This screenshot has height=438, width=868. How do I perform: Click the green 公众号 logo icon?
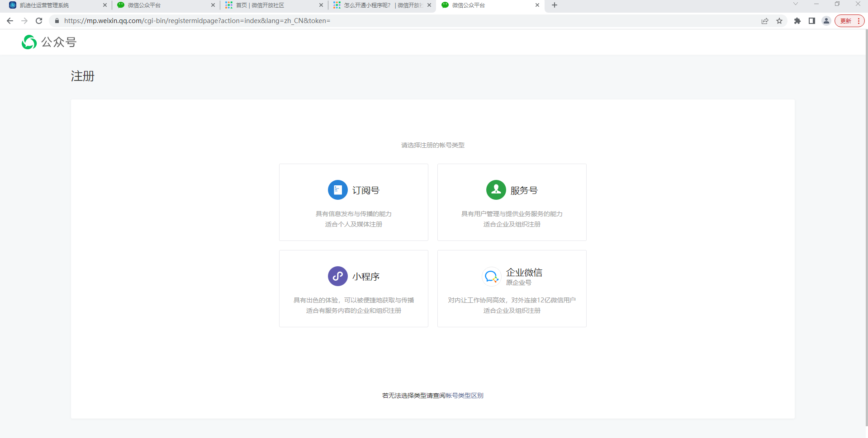[29, 42]
